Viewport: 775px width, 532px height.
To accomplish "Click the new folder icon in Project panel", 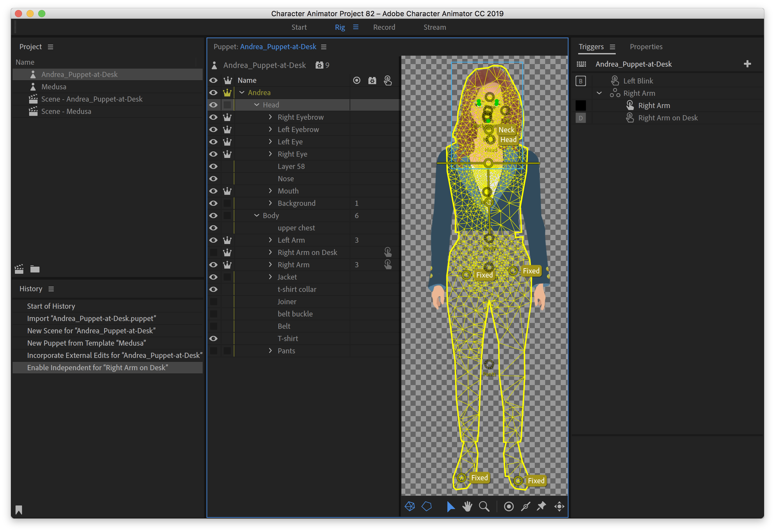I will point(35,269).
